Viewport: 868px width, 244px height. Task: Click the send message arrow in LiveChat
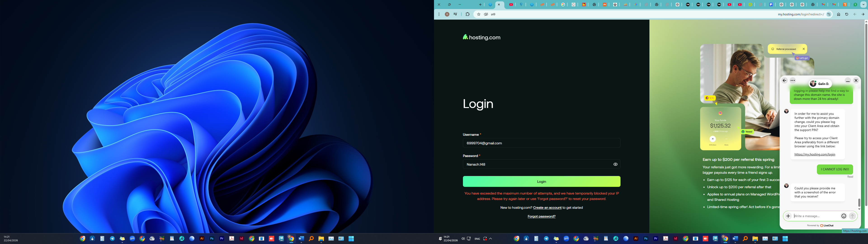tap(852, 216)
